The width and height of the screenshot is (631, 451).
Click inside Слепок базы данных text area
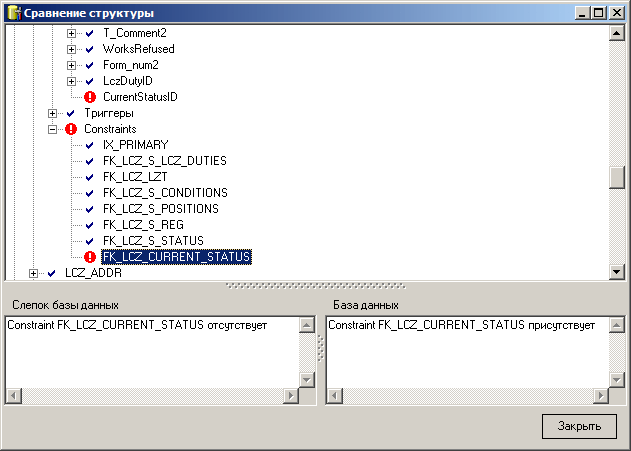(x=152, y=352)
